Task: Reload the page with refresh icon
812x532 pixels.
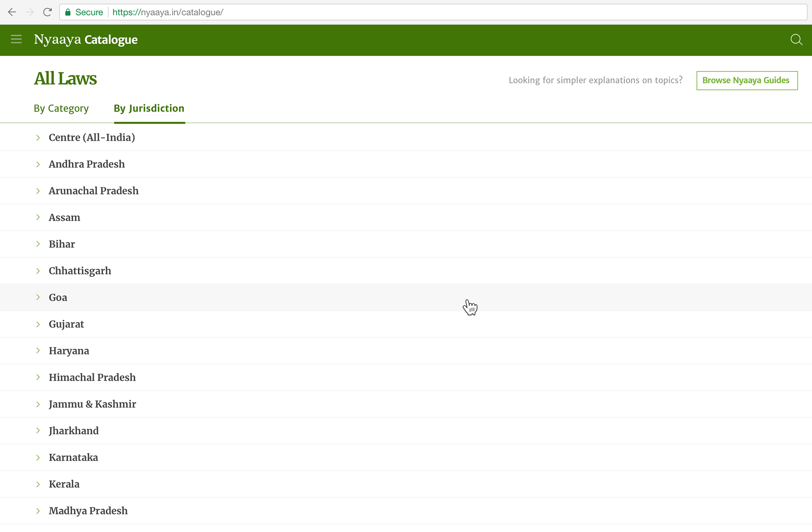Action: [x=47, y=12]
